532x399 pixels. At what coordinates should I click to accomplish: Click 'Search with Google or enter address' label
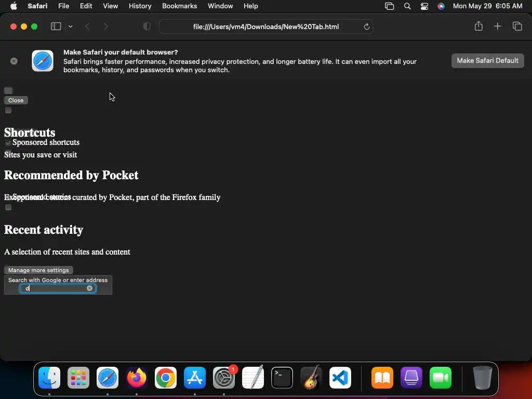58,280
